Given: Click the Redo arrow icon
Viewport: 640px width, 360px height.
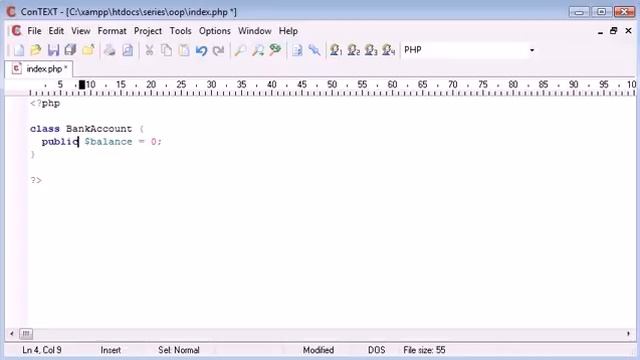Looking at the screenshot, I should 219,50.
